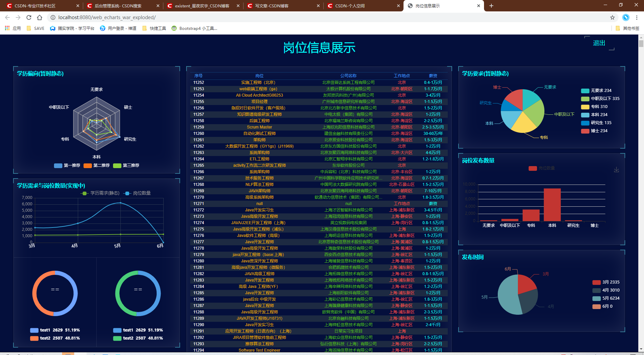Open Chrome three-dot menu
This screenshot has height=355, width=644.
637,17
